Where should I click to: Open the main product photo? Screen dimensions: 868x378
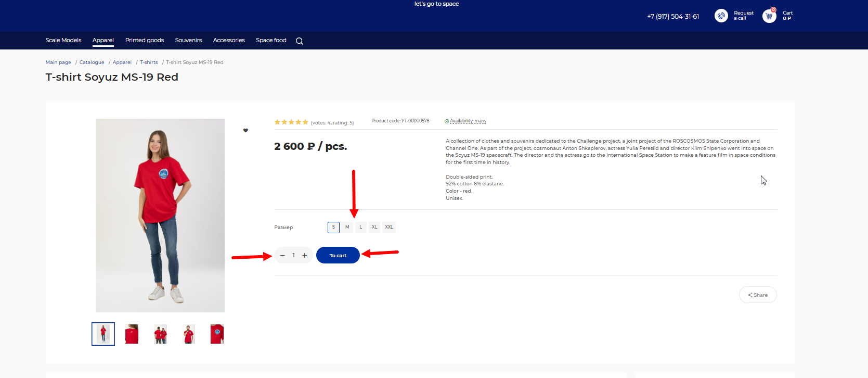160,216
